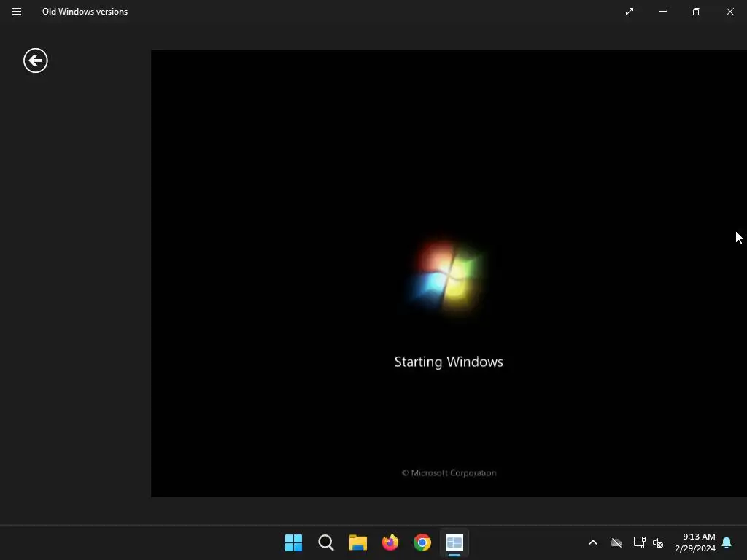Select the active Old Windows versions taskbar app
The width and height of the screenshot is (747, 560).
[454, 542]
